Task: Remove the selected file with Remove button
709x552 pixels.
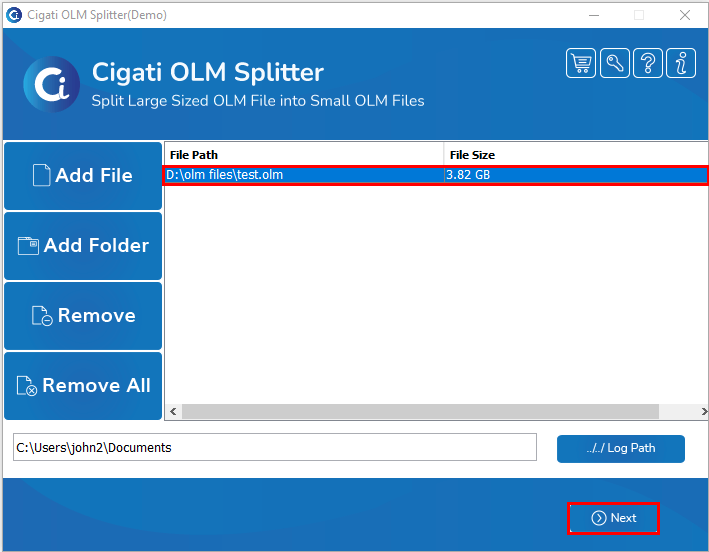Action: point(83,316)
